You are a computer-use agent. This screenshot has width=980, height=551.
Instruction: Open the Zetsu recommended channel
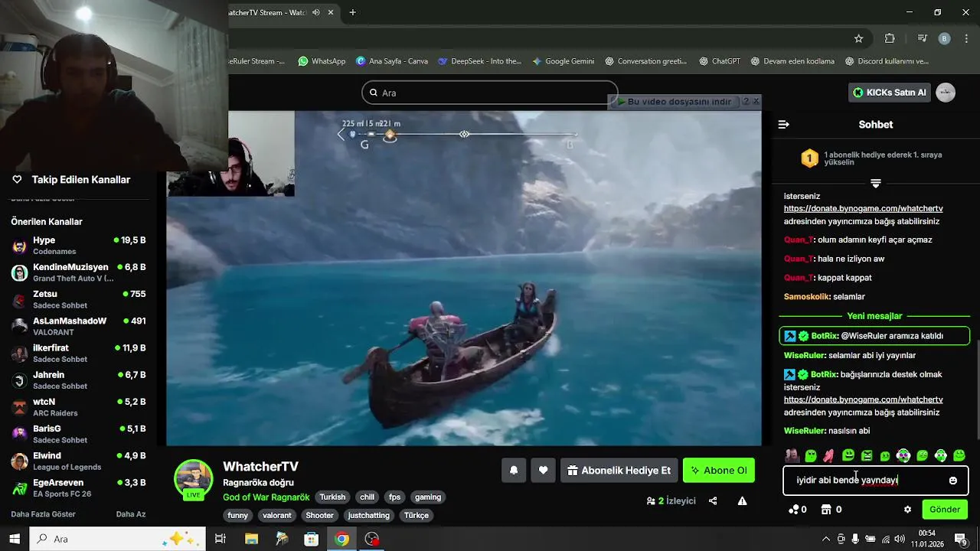(78, 299)
